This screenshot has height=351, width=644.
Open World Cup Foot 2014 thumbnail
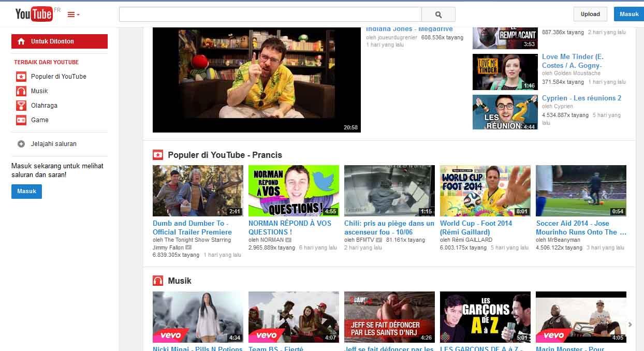click(x=485, y=191)
